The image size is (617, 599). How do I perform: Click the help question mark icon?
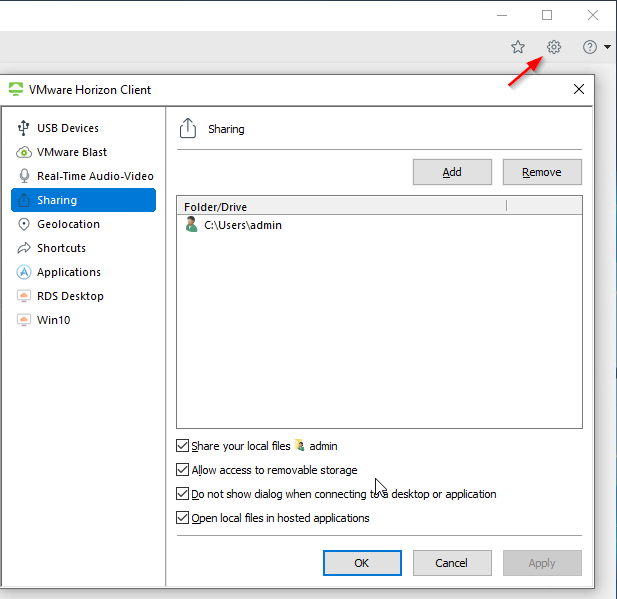(589, 47)
